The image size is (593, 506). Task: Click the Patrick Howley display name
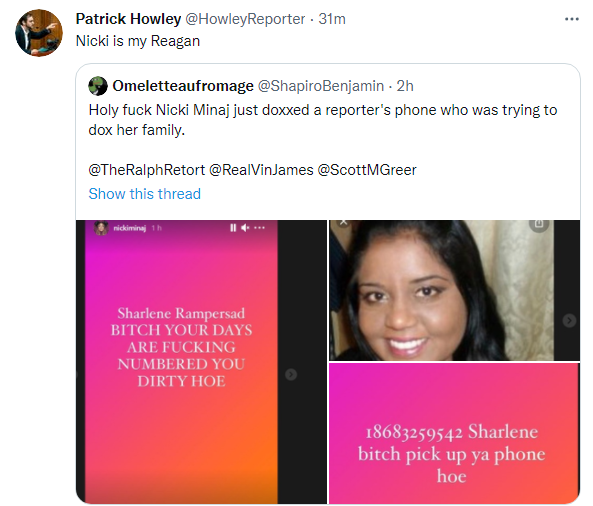[128, 19]
